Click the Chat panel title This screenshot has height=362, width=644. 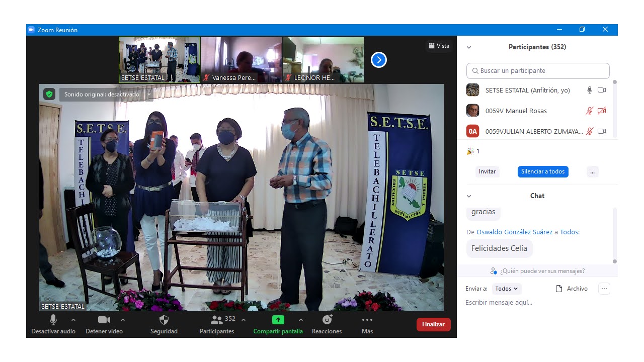coord(537,196)
